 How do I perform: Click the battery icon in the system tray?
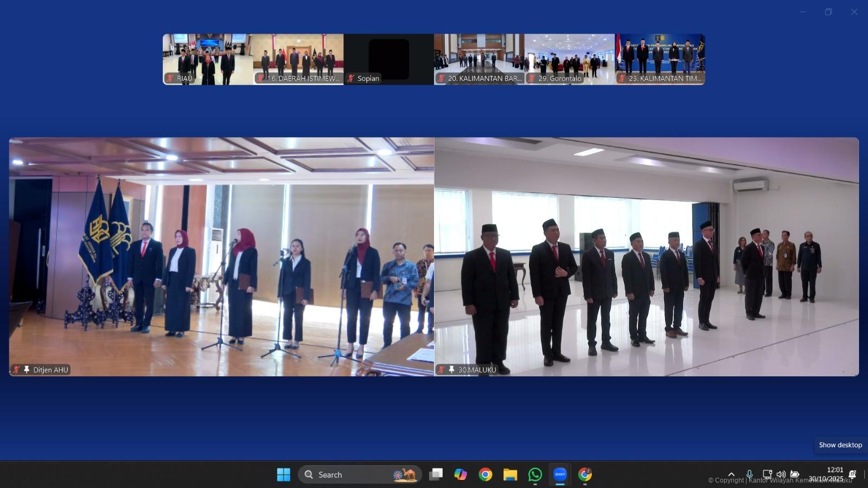[795, 474]
